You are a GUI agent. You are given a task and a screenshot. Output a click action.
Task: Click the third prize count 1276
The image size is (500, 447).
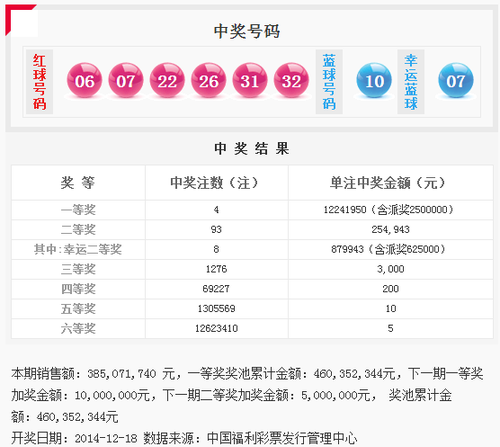pos(216,269)
